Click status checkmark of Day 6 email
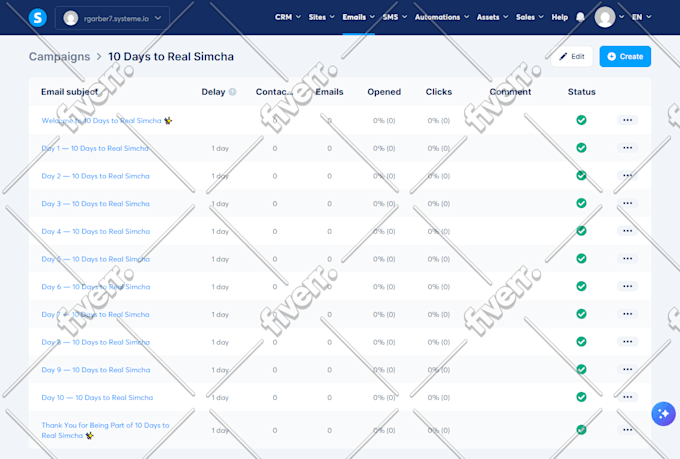The image size is (680, 459). tap(581, 286)
